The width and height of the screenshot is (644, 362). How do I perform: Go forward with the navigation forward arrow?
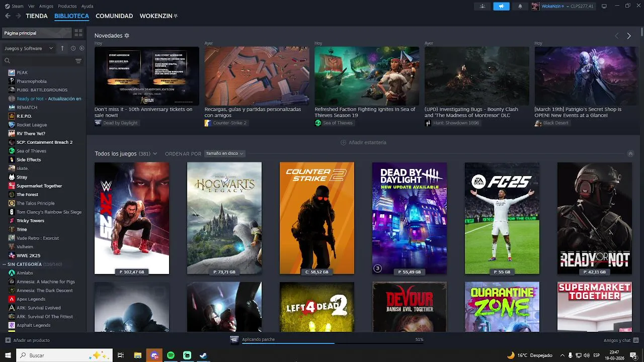click(18, 16)
